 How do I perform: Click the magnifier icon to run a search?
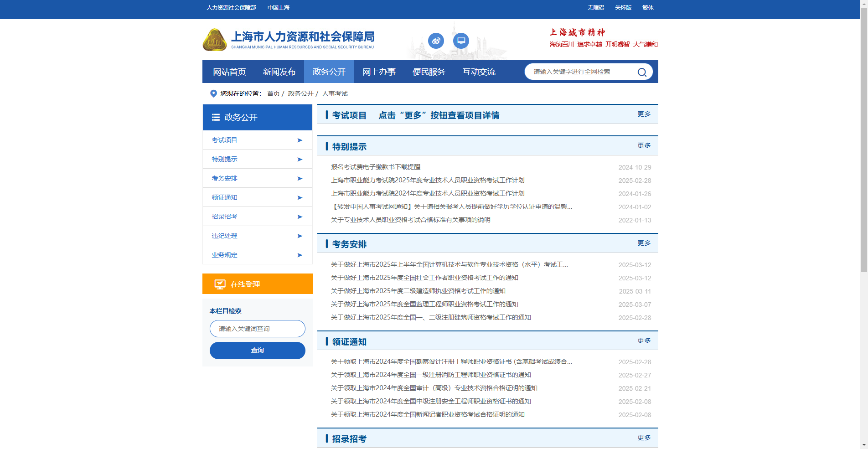pyautogui.click(x=642, y=72)
